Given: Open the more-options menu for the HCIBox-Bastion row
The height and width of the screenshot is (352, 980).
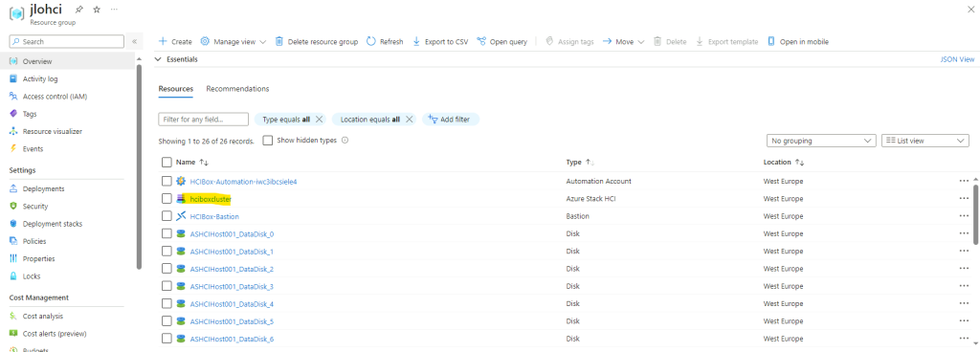Looking at the screenshot, I should pos(963,216).
